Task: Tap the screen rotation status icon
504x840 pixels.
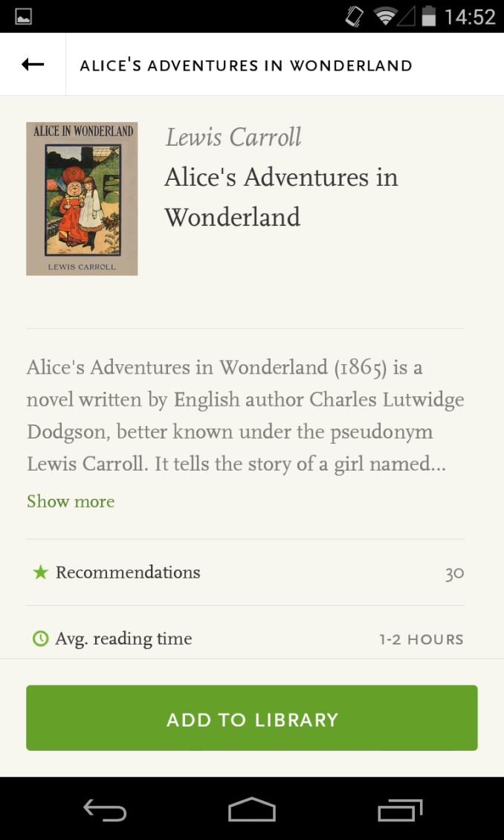Action: 354,16
